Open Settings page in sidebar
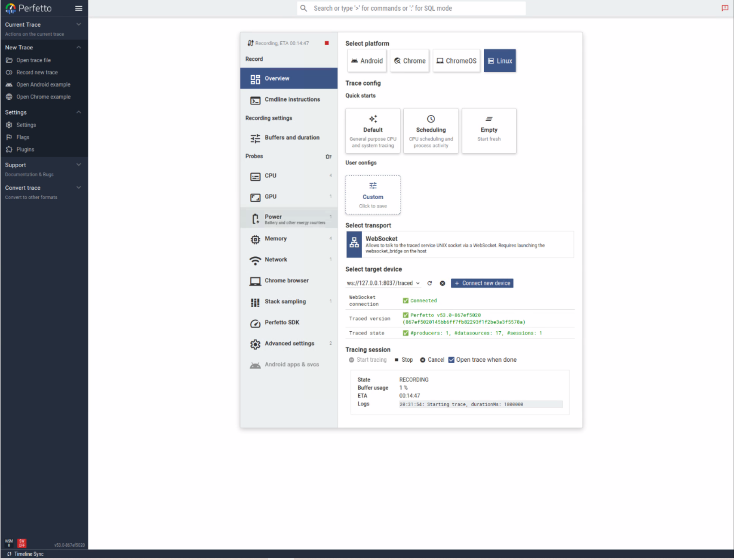 26,125
